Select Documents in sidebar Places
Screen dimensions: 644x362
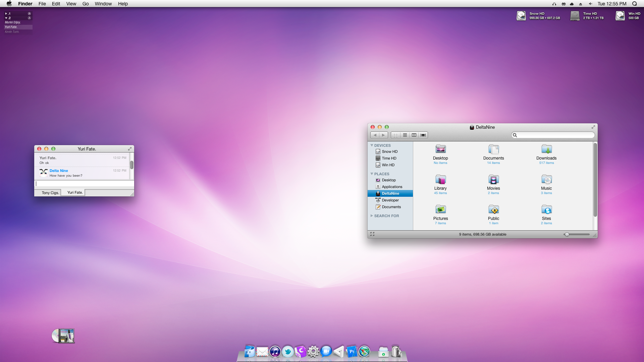point(390,207)
